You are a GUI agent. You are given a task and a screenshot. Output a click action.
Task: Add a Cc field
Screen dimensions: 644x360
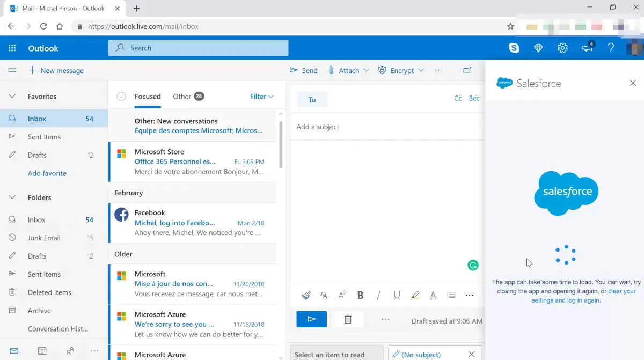pyautogui.click(x=458, y=98)
